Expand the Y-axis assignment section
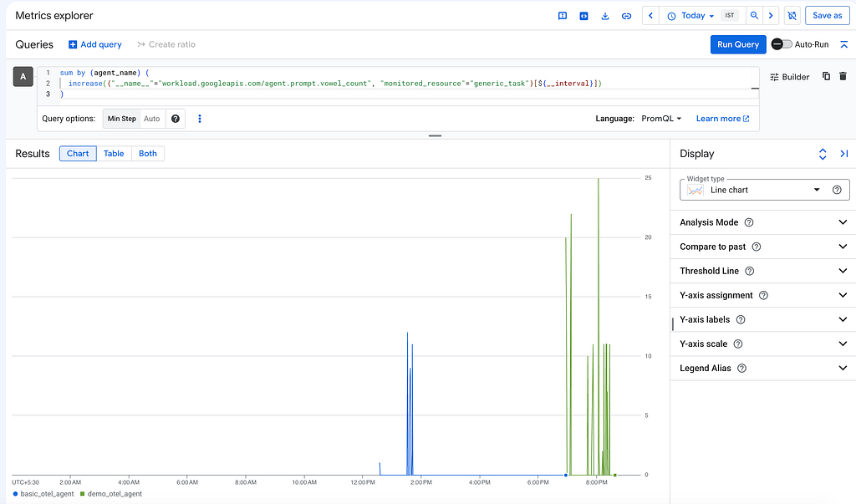The image size is (856, 504). click(843, 295)
